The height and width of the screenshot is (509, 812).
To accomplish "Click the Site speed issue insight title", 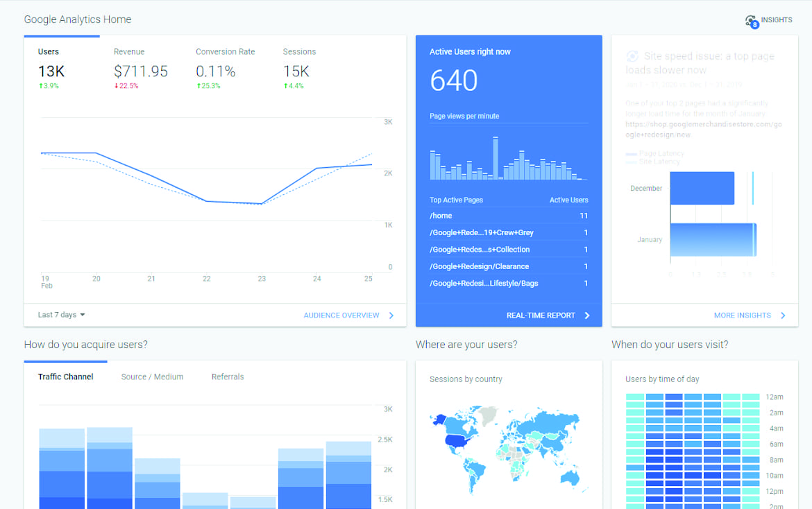I will point(700,63).
